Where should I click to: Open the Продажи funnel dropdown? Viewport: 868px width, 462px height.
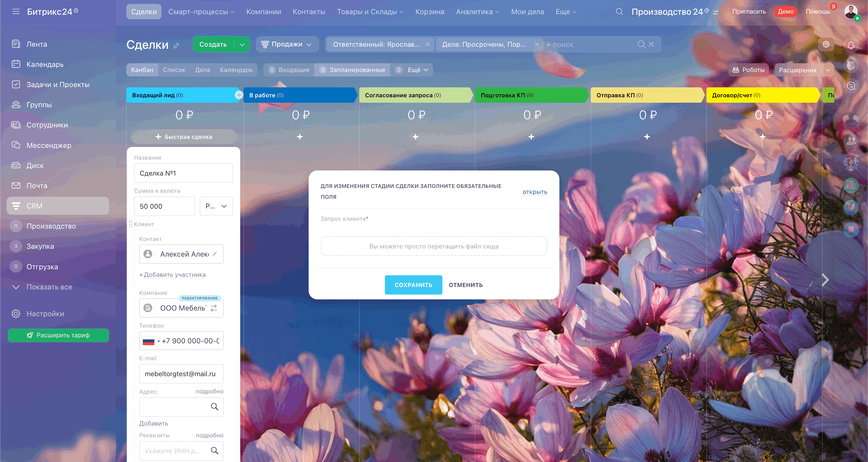click(x=286, y=45)
